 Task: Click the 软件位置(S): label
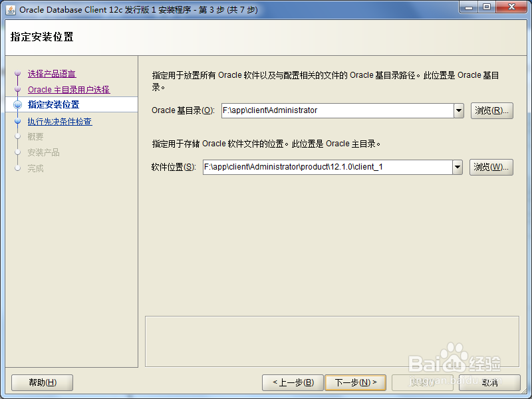pyautogui.click(x=174, y=167)
